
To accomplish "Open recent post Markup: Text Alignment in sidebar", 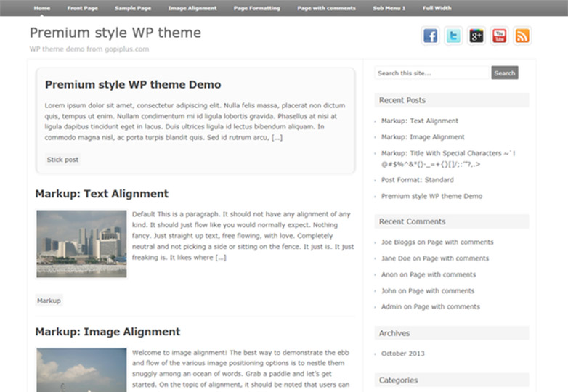I will (420, 121).
